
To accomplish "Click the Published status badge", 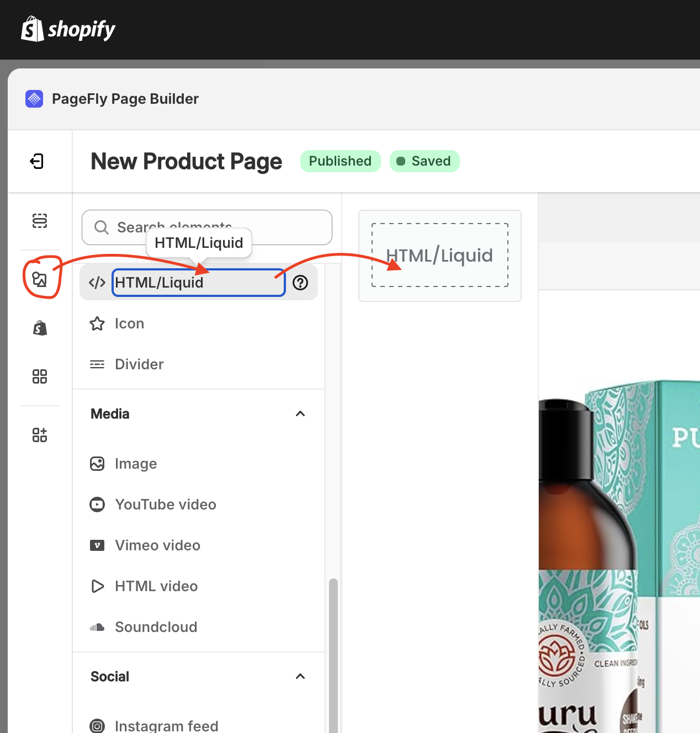I will [341, 161].
